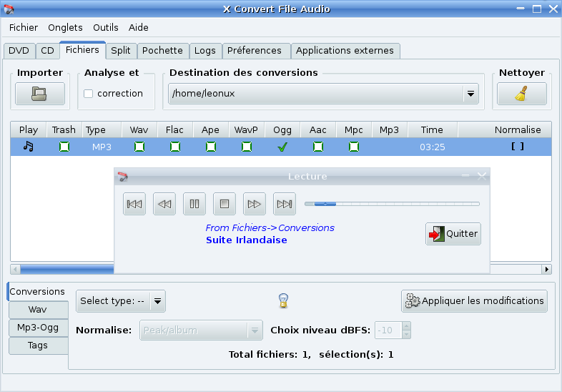Enable Wav conversion checkbox in MP3 row
The image size is (562, 392).
139,147
